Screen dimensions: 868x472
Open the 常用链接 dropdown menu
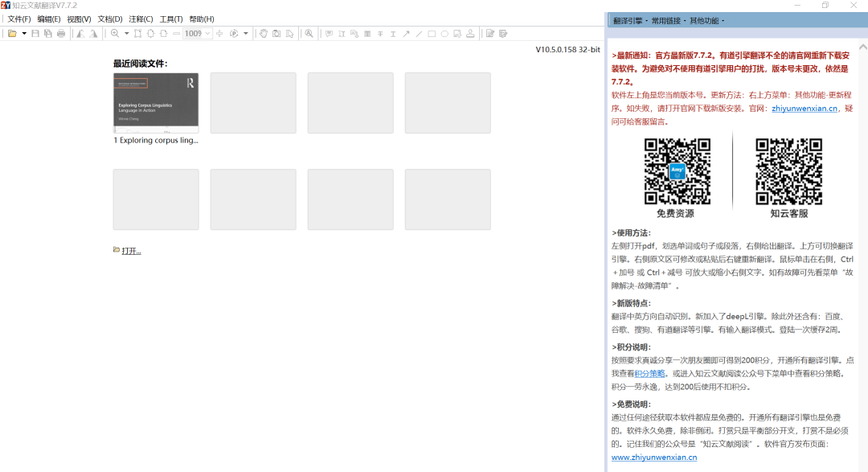[669, 20]
